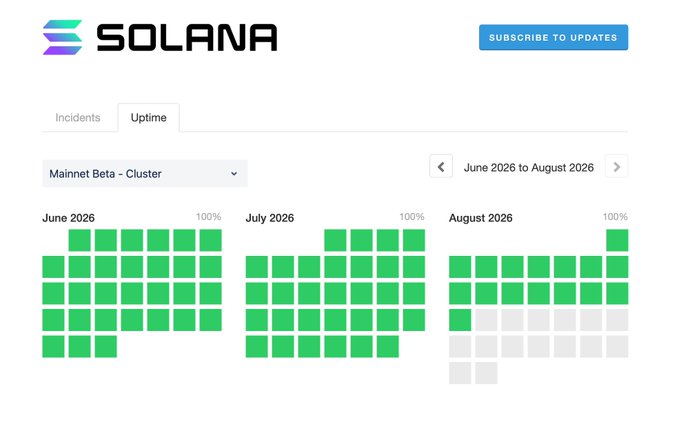
Task: Click the next date range arrow
Action: [x=617, y=166]
